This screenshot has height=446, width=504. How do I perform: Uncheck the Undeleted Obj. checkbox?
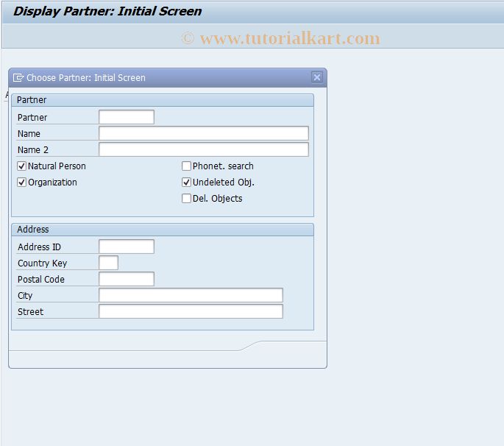tap(186, 183)
